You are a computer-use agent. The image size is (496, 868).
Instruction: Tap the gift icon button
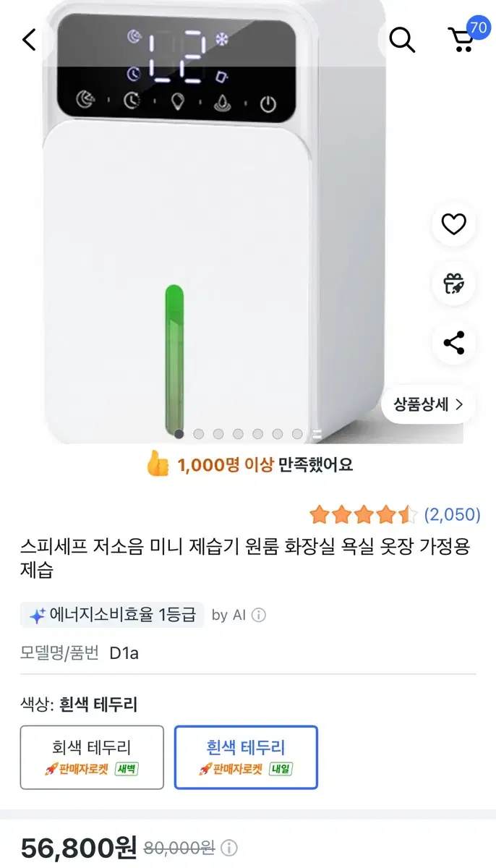pos(453,284)
